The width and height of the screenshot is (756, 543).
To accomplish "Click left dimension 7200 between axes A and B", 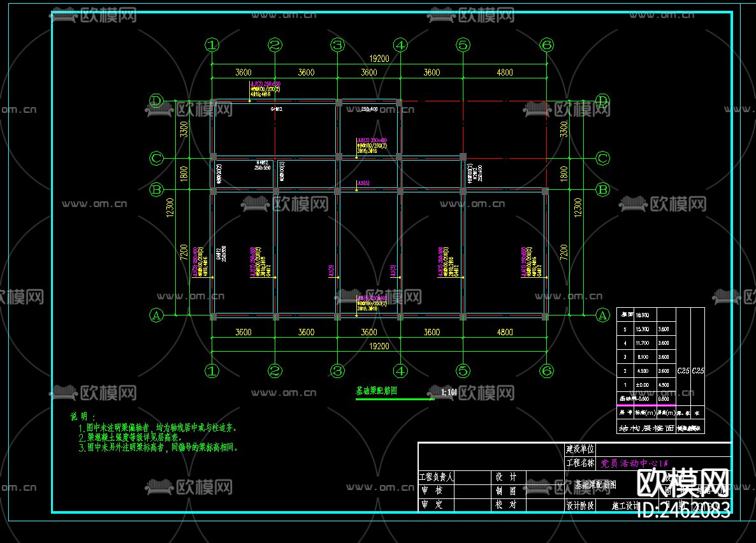I will click(184, 252).
